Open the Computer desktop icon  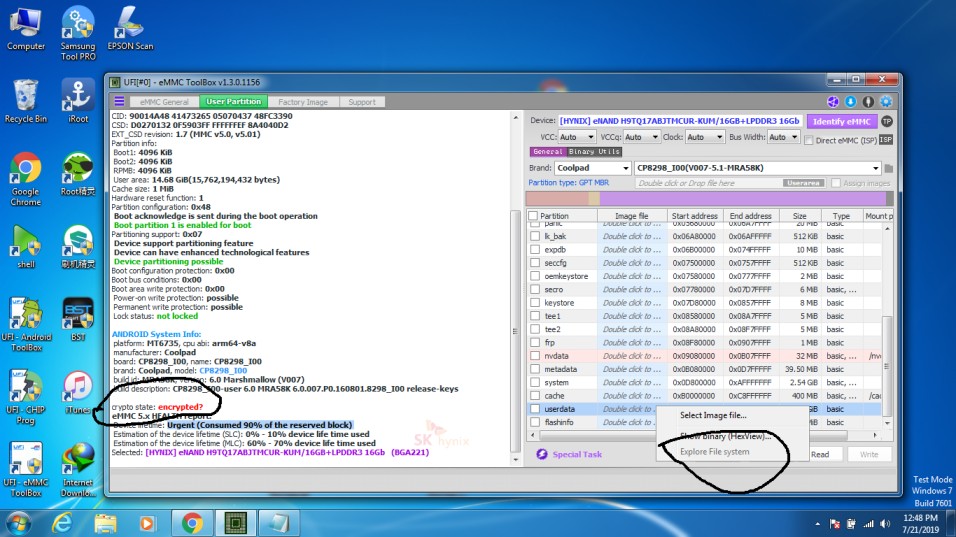pyautogui.click(x=26, y=28)
